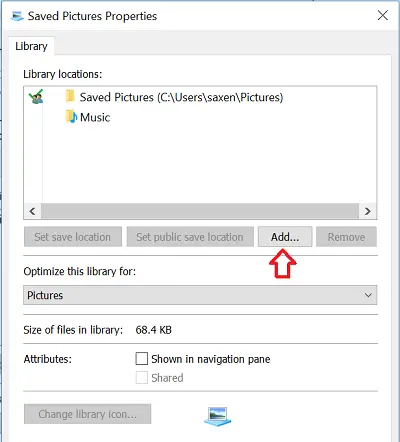
Task: Open the Optimize this library for dropdown
Action: click(x=200, y=295)
